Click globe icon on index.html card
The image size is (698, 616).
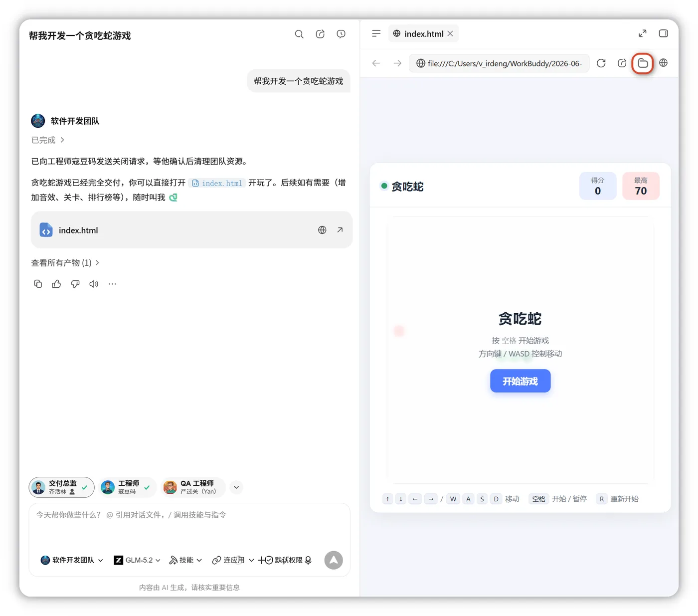coord(323,230)
